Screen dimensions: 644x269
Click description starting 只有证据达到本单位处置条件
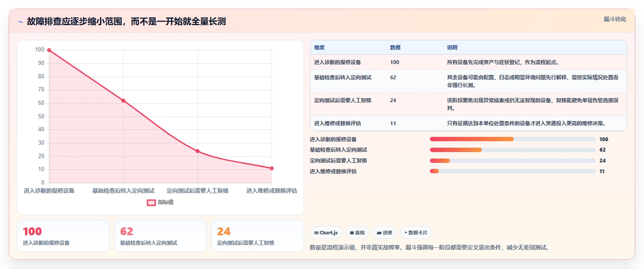(526, 123)
